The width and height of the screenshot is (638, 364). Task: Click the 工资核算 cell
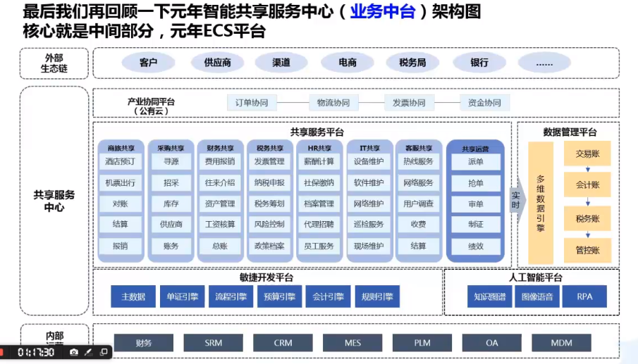point(220,224)
